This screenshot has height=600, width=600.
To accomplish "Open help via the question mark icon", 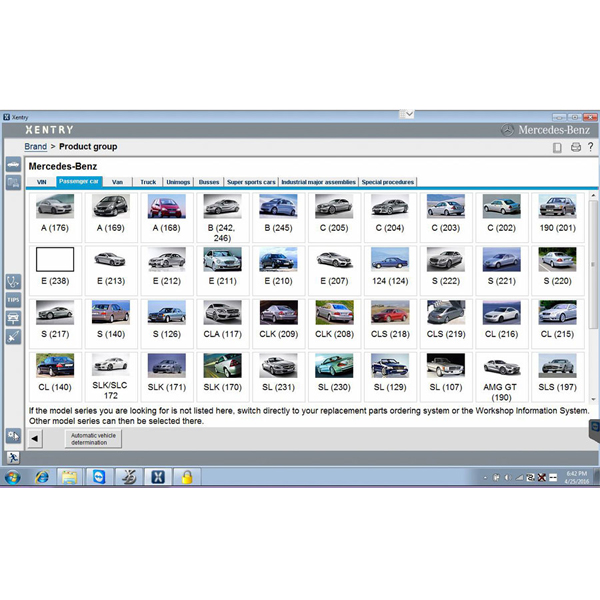I will pyautogui.click(x=591, y=147).
